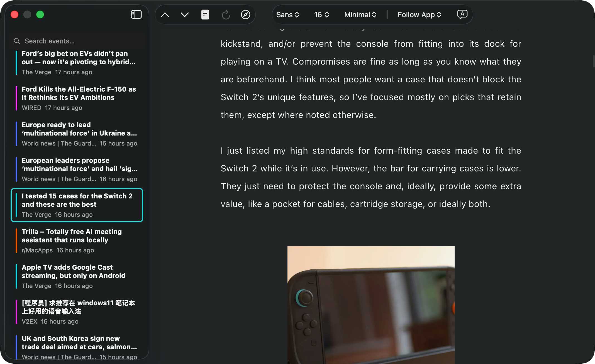The height and width of the screenshot is (364, 595).
Task: Change font size 16 dropdown
Action: [x=321, y=15]
